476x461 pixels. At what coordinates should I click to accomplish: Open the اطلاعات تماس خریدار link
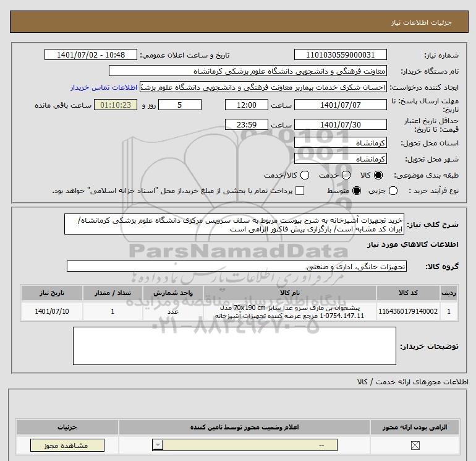104,87
